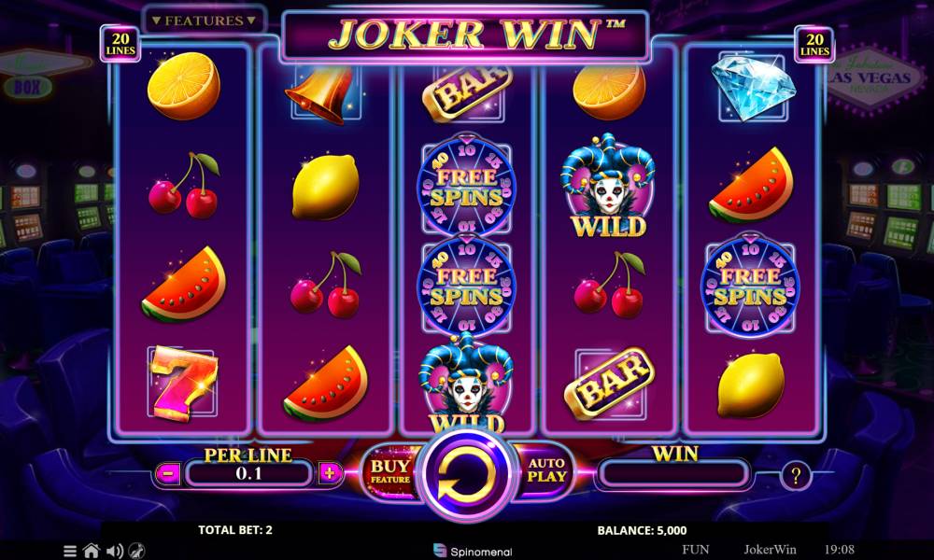Screen dimensions: 934x560
Task: Click the Per Line value field
Action: pos(249,474)
